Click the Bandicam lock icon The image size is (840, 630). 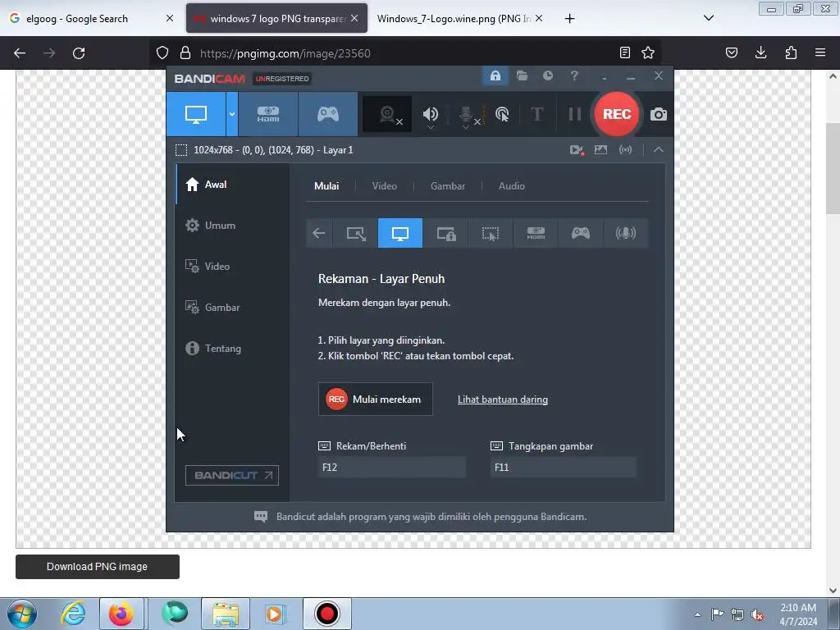[495, 75]
